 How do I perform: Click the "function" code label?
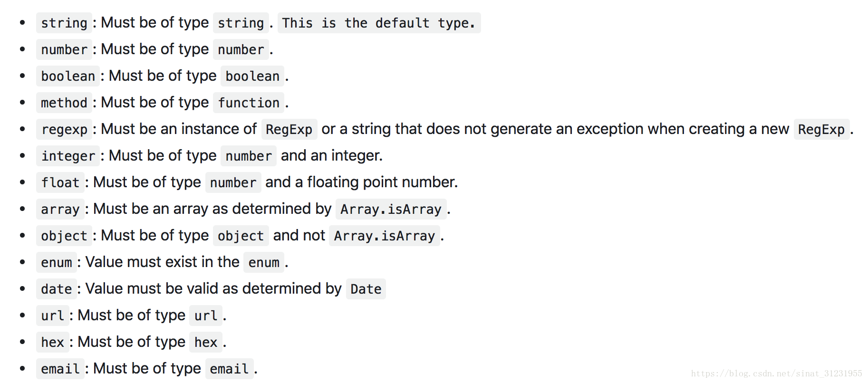tap(249, 103)
